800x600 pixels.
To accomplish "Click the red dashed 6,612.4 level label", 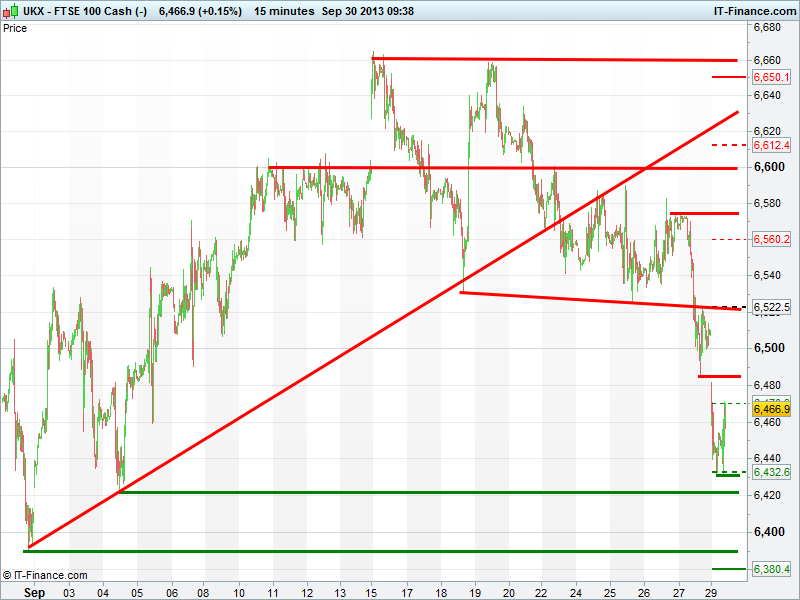I will [x=772, y=145].
